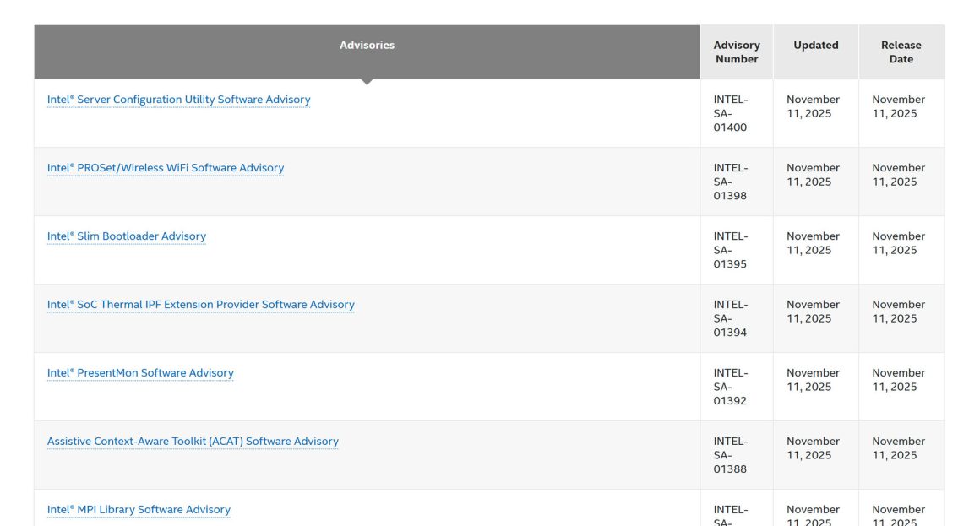
Task: Click the INTEL-SA-01395 advisory number
Action: (731, 251)
